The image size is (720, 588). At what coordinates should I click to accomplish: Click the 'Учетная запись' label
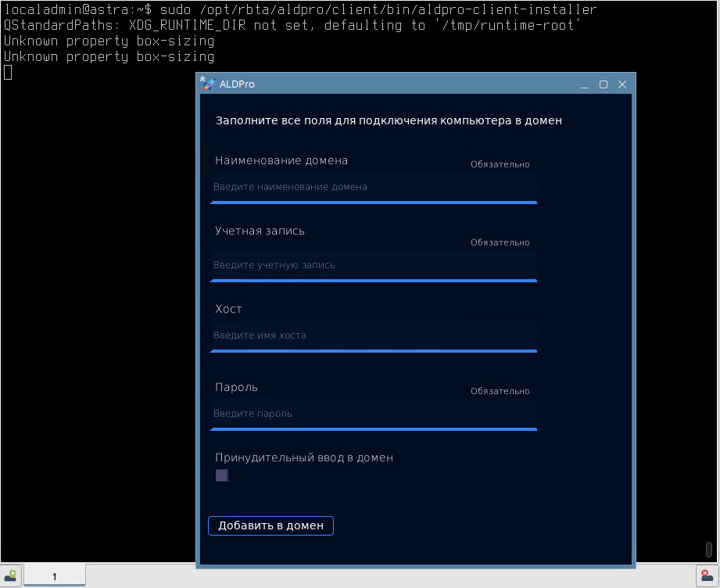coord(260,231)
